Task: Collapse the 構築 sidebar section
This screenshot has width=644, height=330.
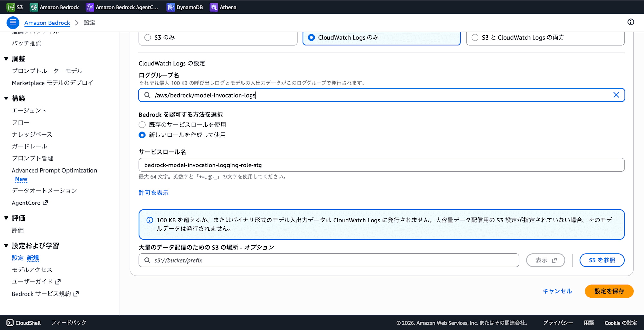Action: pyautogui.click(x=6, y=98)
